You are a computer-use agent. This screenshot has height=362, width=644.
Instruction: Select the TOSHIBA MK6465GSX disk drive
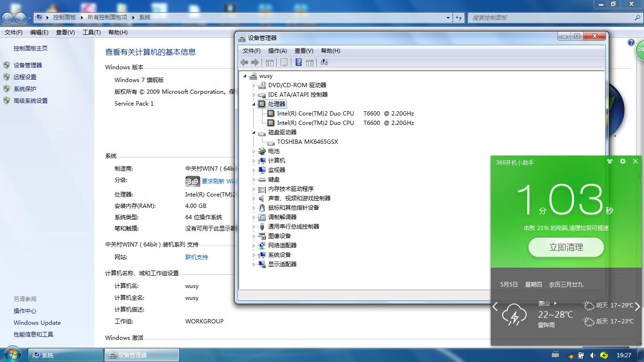point(307,142)
